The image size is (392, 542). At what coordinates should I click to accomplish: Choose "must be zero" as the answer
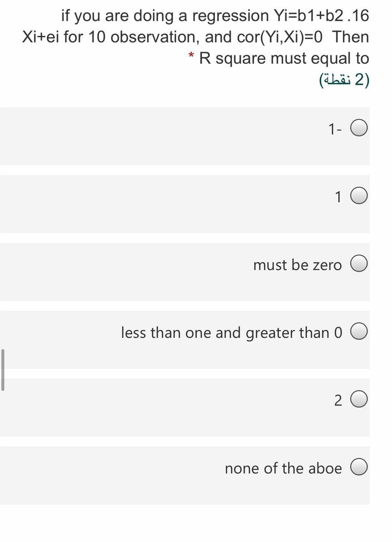coord(359,263)
